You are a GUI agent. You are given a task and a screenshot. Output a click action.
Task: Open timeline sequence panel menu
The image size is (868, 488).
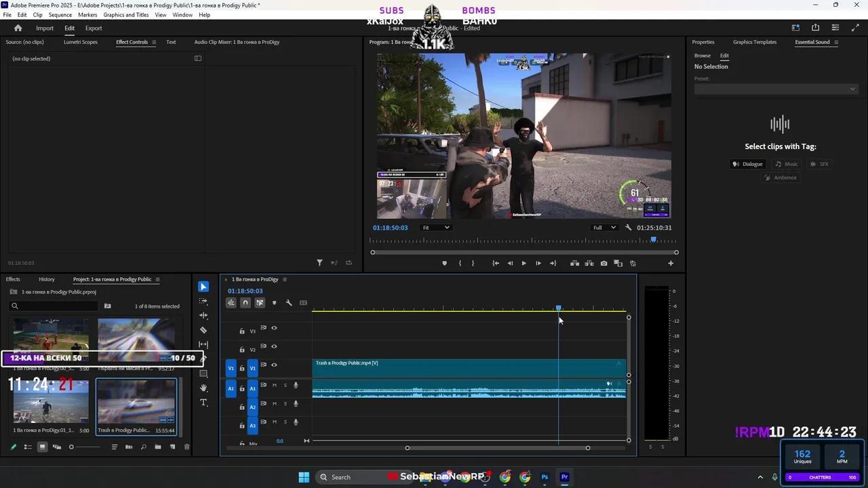click(x=285, y=279)
